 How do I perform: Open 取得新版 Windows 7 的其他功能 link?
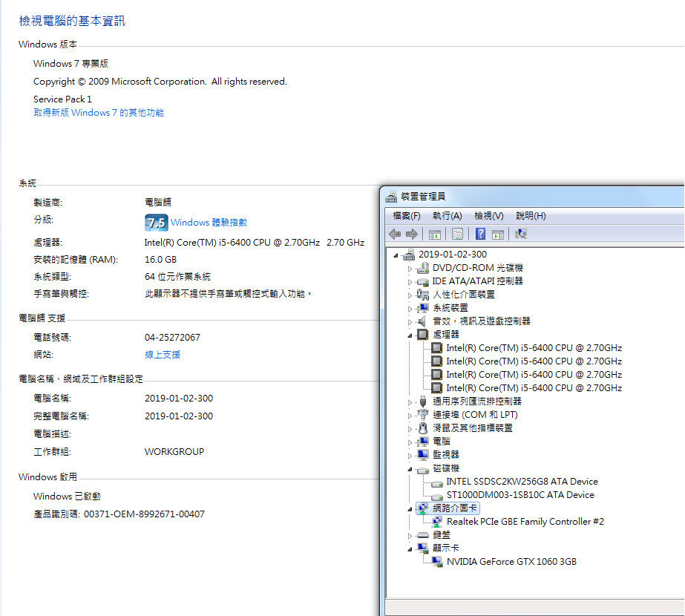point(99,113)
